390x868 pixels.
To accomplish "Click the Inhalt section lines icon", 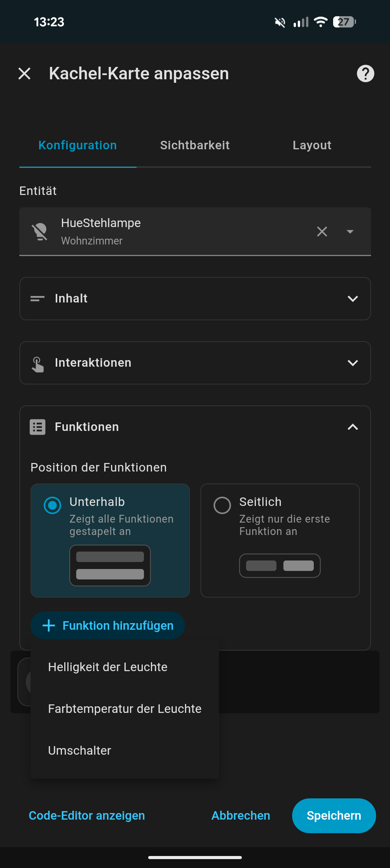I will [x=38, y=299].
